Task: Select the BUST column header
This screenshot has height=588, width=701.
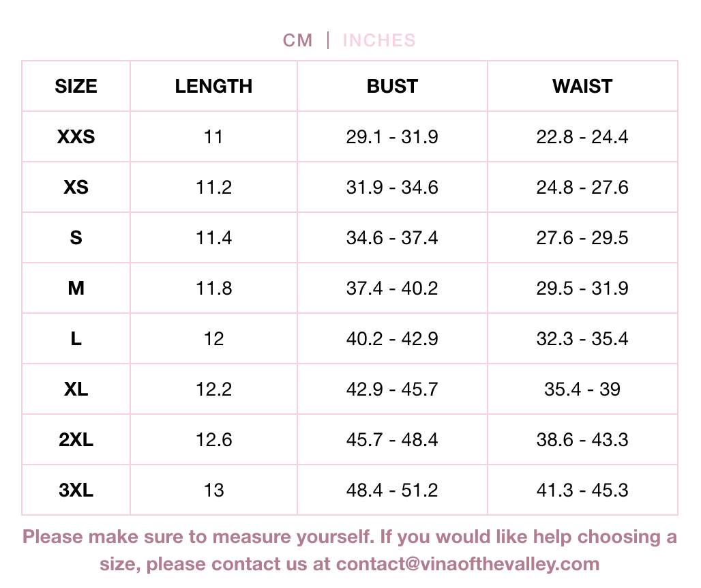Action: (x=392, y=87)
